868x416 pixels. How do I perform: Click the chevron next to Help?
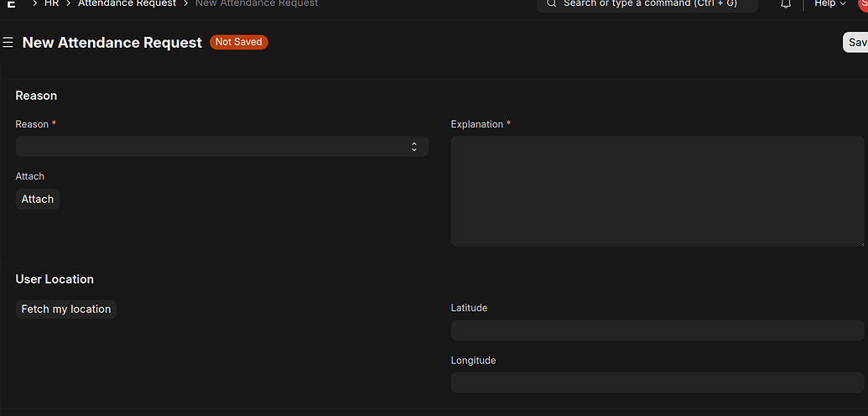pyautogui.click(x=843, y=3)
